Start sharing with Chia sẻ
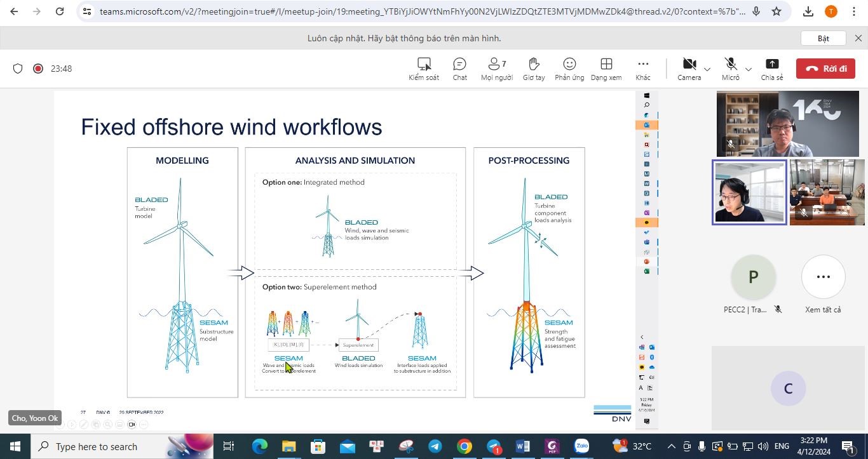868x459 pixels. [772, 69]
